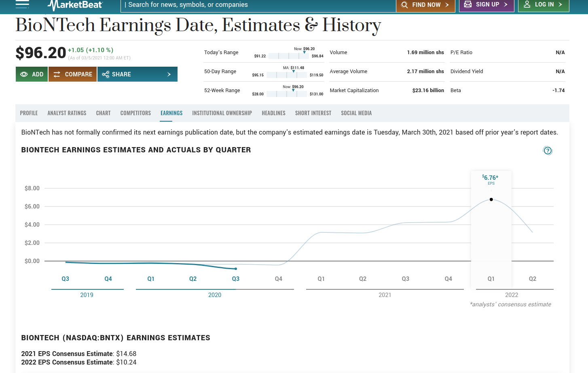Select Q2 of 2022 on the chart axis
Viewport: 588px width, 373px height.
tap(533, 279)
